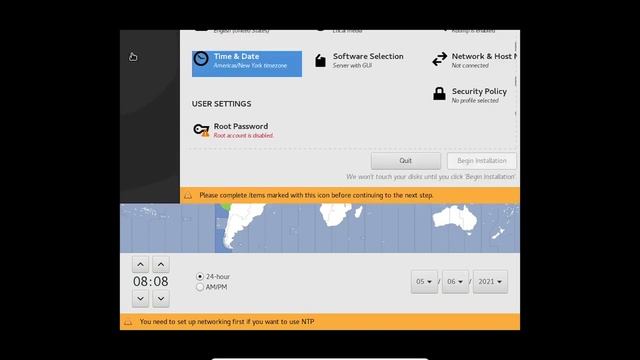640x360 pixels.
Task: Click the NTP networking warning message
Action: pyautogui.click(x=227, y=322)
